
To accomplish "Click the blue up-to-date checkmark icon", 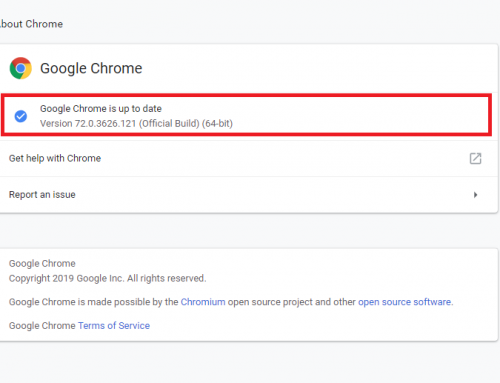I will (x=21, y=116).
